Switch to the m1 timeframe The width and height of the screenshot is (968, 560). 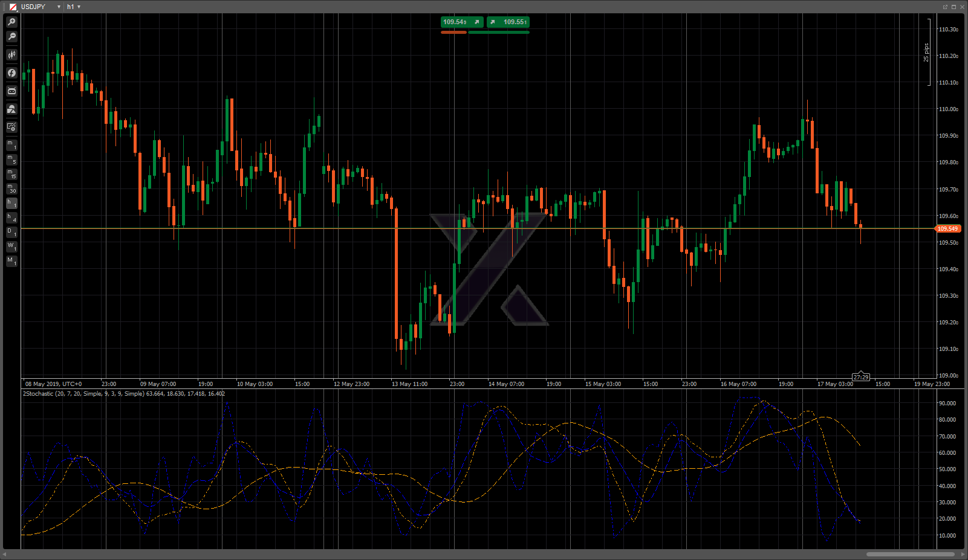tap(11, 145)
